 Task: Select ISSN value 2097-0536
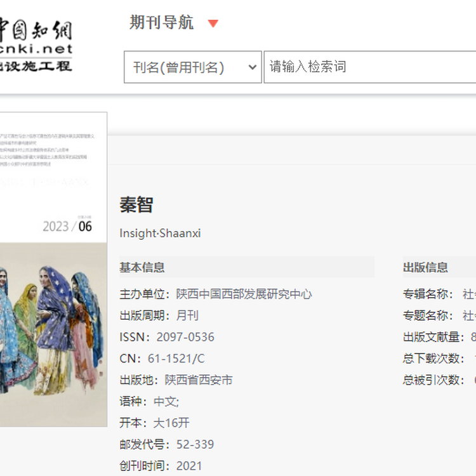coord(185,337)
